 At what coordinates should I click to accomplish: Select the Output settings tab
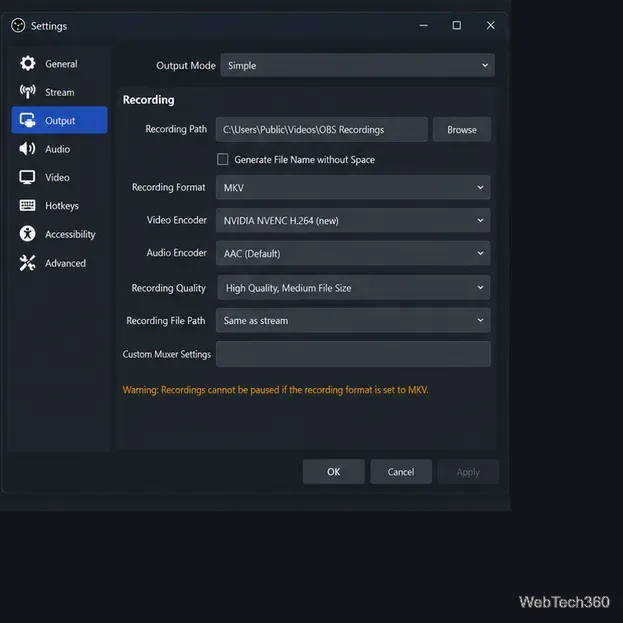[x=59, y=120]
